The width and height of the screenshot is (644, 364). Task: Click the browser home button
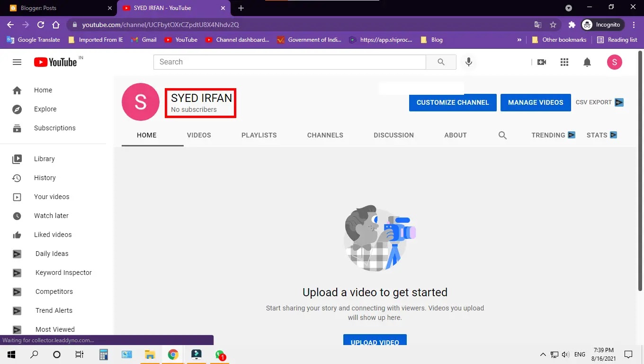[56, 25]
